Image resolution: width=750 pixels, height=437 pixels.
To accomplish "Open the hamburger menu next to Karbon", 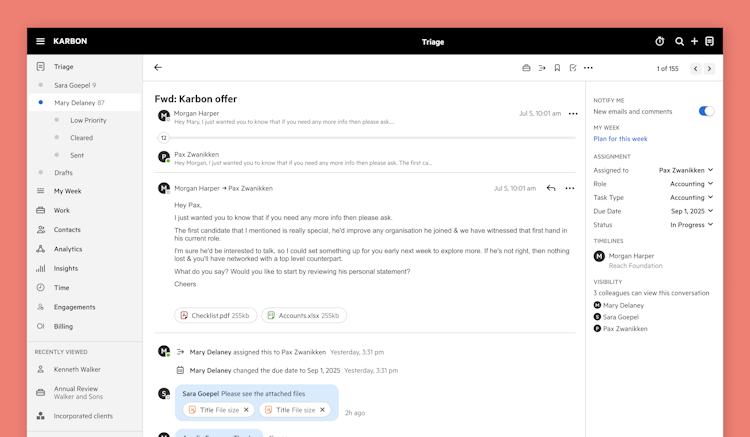I will [x=40, y=41].
